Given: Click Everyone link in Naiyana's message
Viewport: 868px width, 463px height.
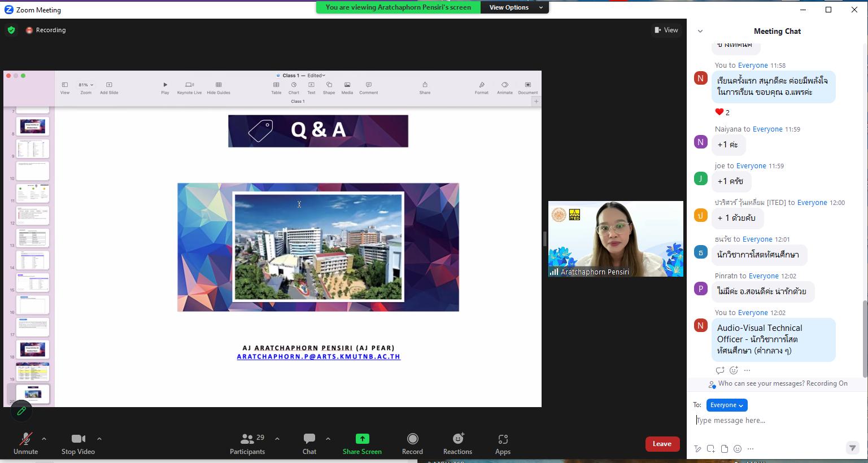Looking at the screenshot, I should [767, 129].
